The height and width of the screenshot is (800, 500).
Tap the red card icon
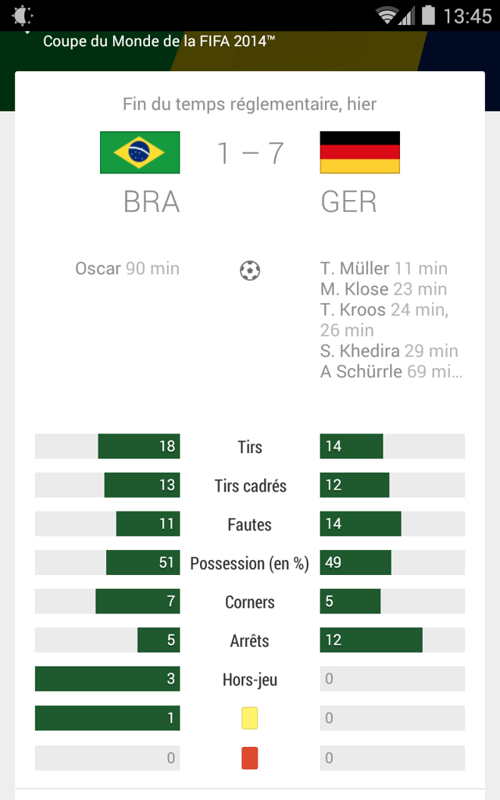(249, 758)
